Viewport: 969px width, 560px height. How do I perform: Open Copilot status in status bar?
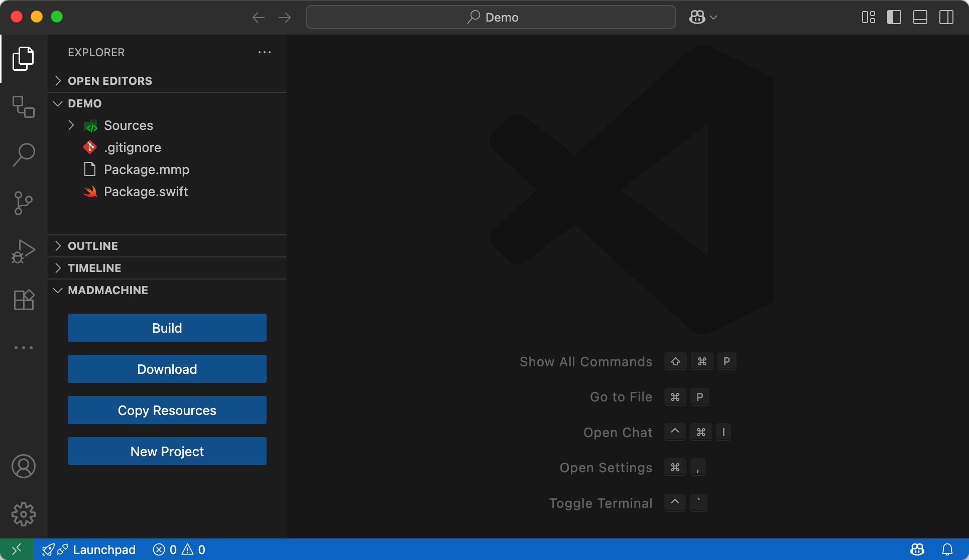(917, 549)
